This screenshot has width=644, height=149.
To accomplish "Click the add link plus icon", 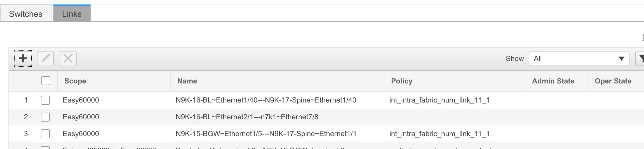I will (23, 59).
